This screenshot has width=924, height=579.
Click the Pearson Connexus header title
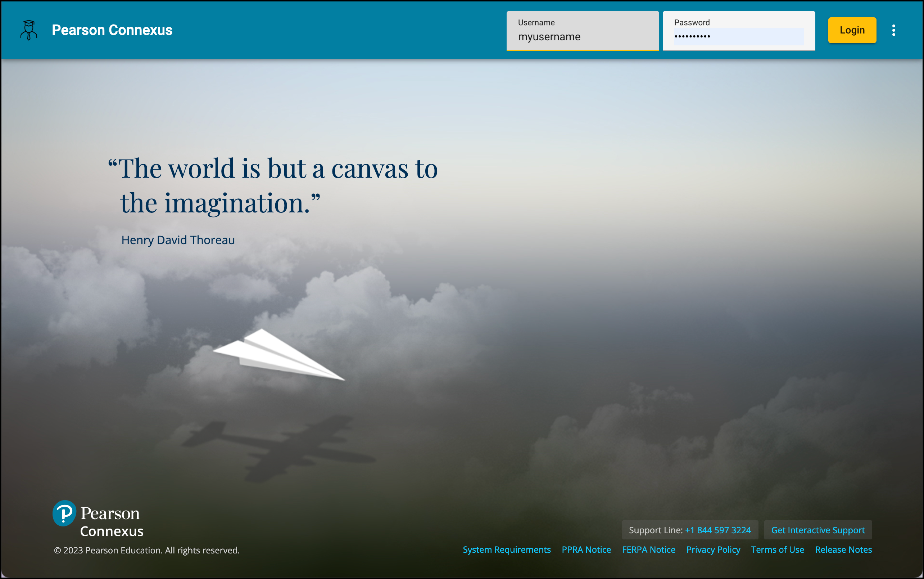click(x=112, y=30)
